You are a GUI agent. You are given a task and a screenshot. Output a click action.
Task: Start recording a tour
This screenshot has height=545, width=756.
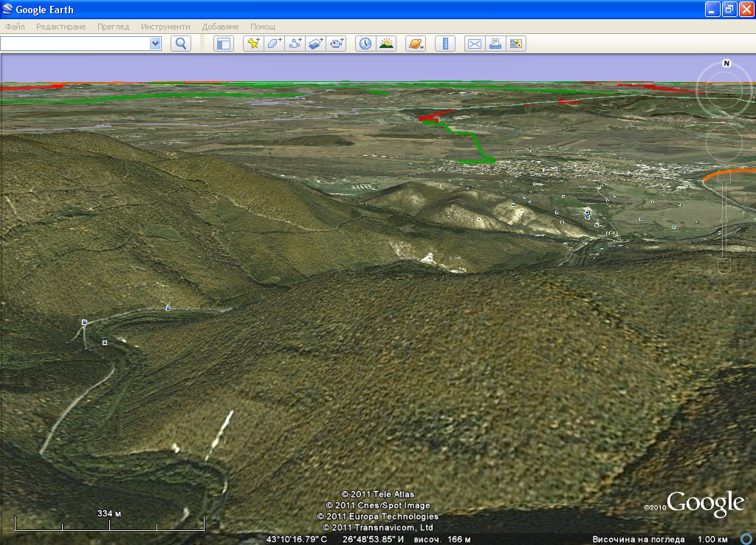pos(337,44)
